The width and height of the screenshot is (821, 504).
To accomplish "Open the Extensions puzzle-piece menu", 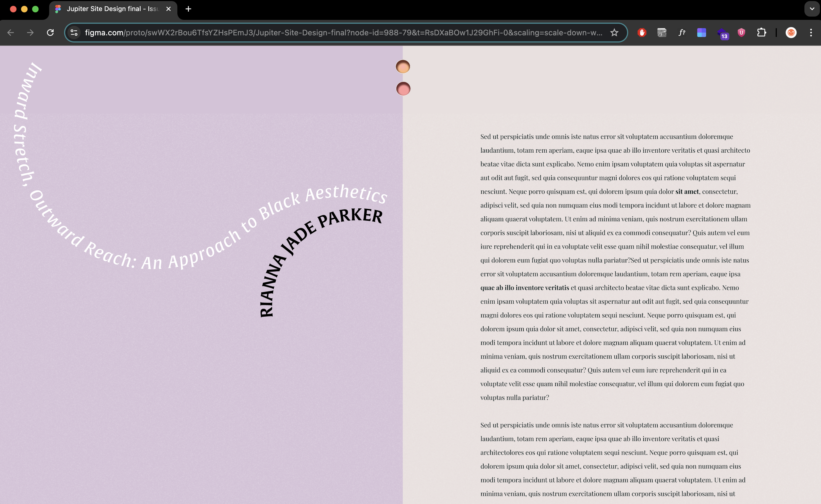I will [x=761, y=32].
